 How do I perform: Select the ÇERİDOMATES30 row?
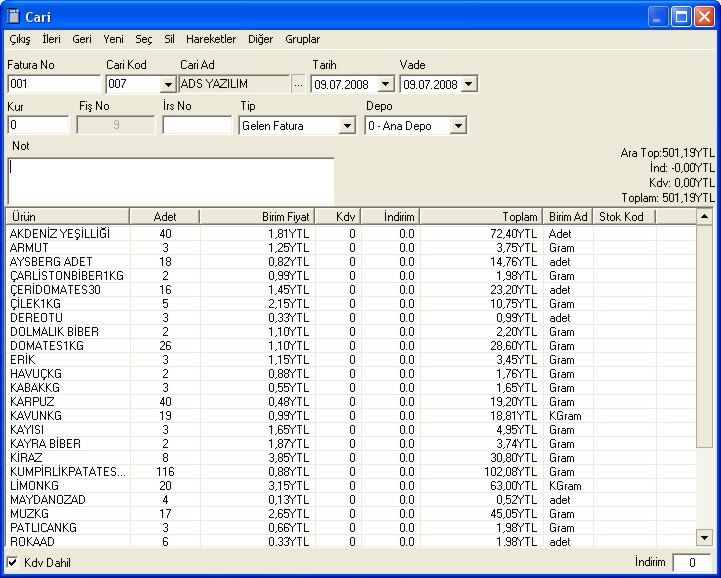(351, 290)
